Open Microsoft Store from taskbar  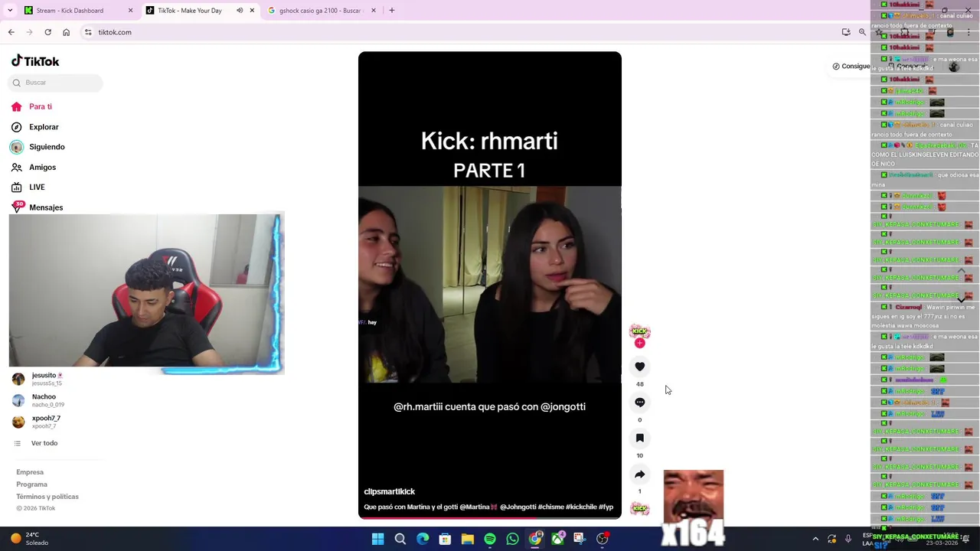(445, 539)
